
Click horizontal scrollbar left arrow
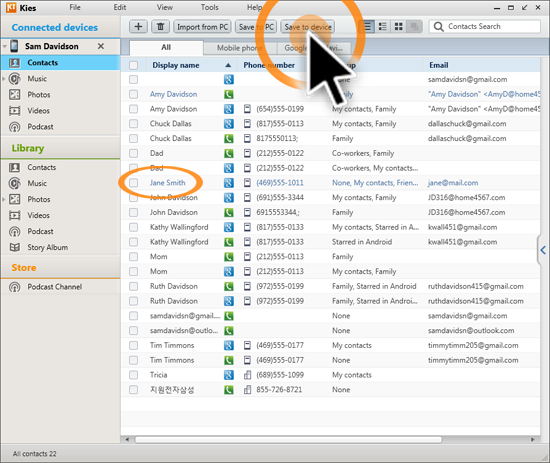click(x=127, y=439)
